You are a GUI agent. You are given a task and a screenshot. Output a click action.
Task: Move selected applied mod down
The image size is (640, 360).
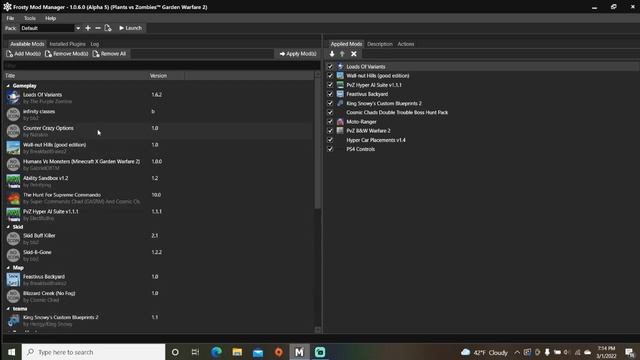(x=332, y=54)
